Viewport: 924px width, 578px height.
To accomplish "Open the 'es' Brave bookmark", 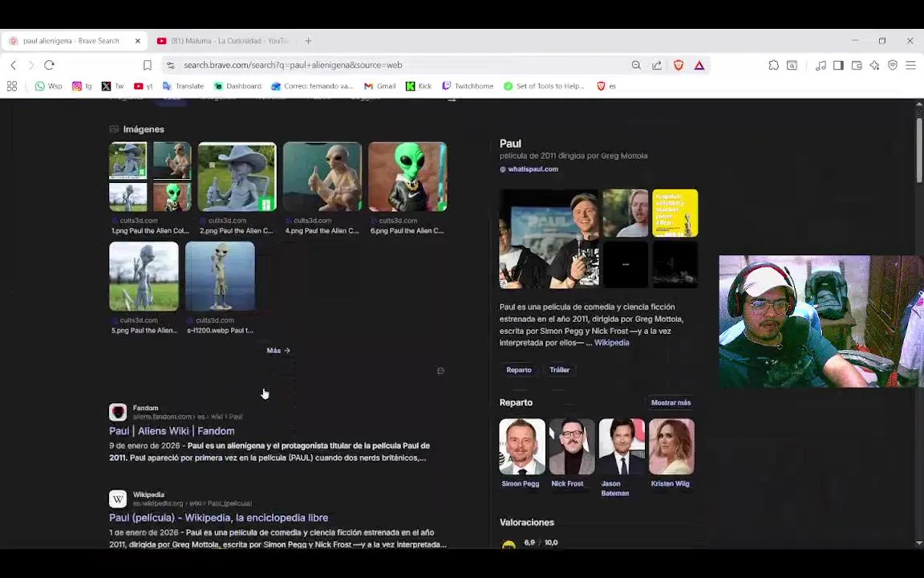I will click(x=606, y=86).
